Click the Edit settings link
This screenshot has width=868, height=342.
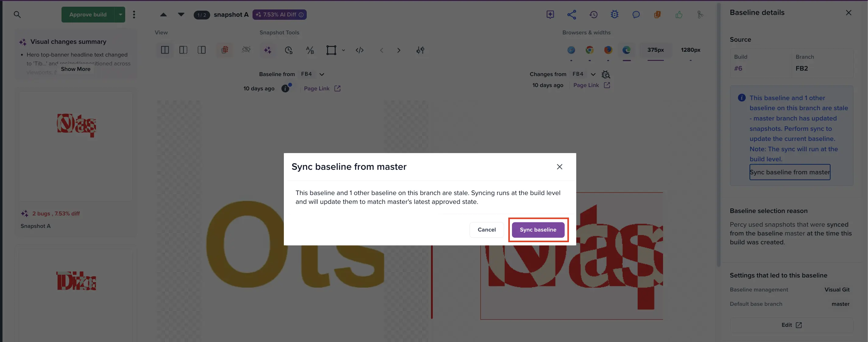[x=791, y=325]
